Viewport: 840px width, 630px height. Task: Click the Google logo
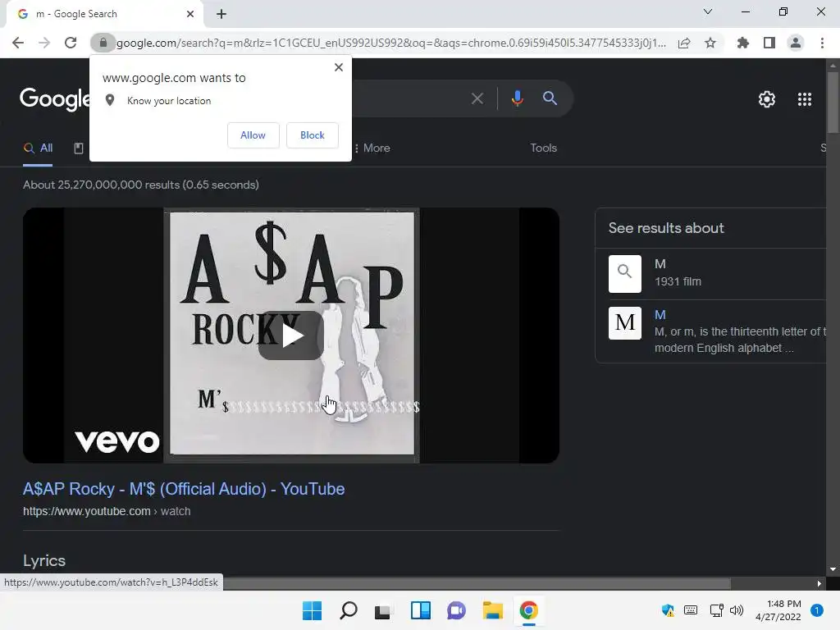[54, 99]
